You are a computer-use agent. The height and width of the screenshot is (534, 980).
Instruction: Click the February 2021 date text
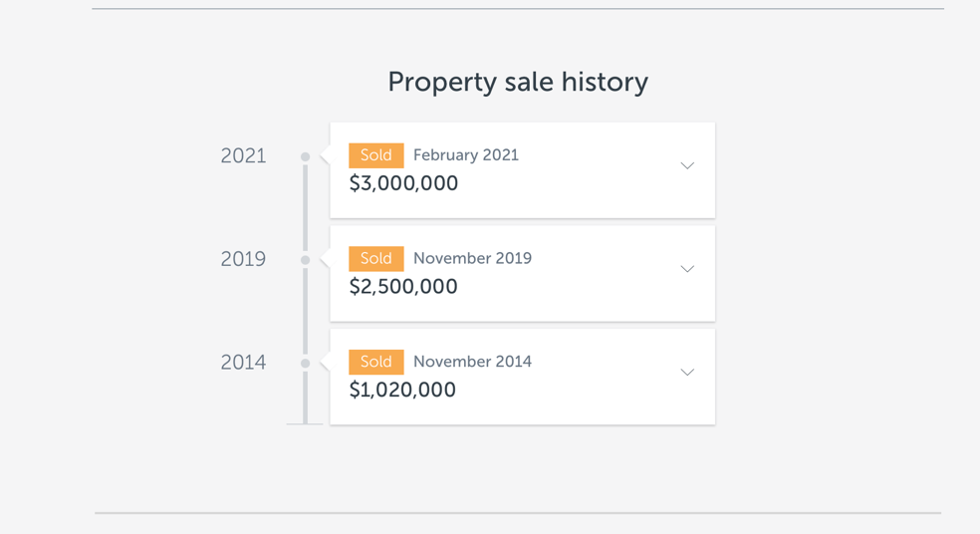466,155
